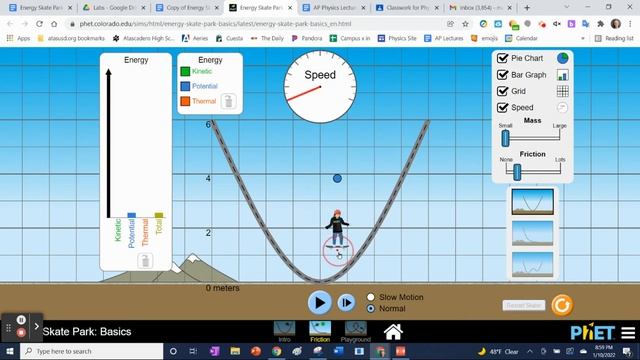The height and width of the screenshot is (360, 640).
Task: Click the mass slider handle
Action: pos(505,138)
